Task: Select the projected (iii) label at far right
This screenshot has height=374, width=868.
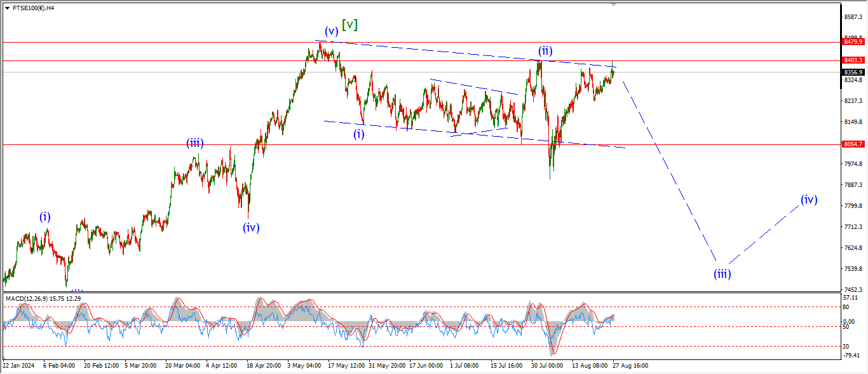Action: pyautogui.click(x=721, y=274)
